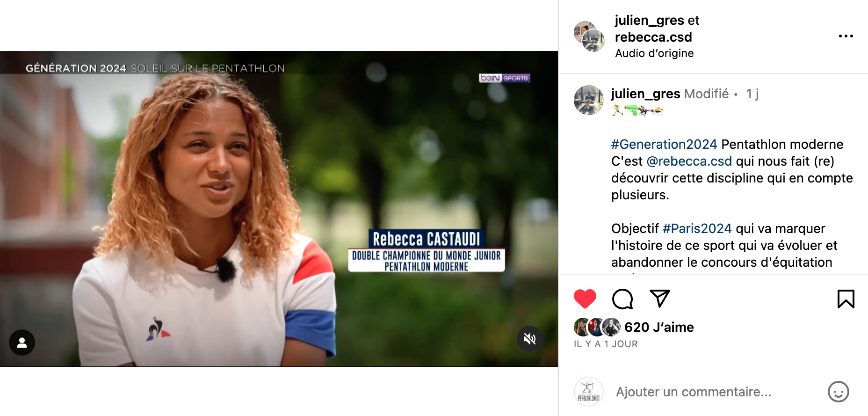Open the #Paris2024 hashtag link
The image size is (868, 416).
click(x=697, y=228)
